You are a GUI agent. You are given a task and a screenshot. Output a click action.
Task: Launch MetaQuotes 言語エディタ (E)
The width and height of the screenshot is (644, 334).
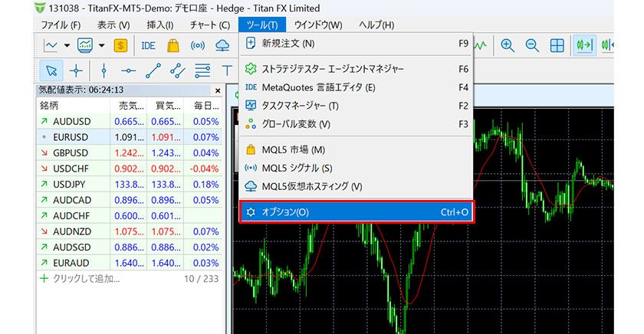coord(356,87)
